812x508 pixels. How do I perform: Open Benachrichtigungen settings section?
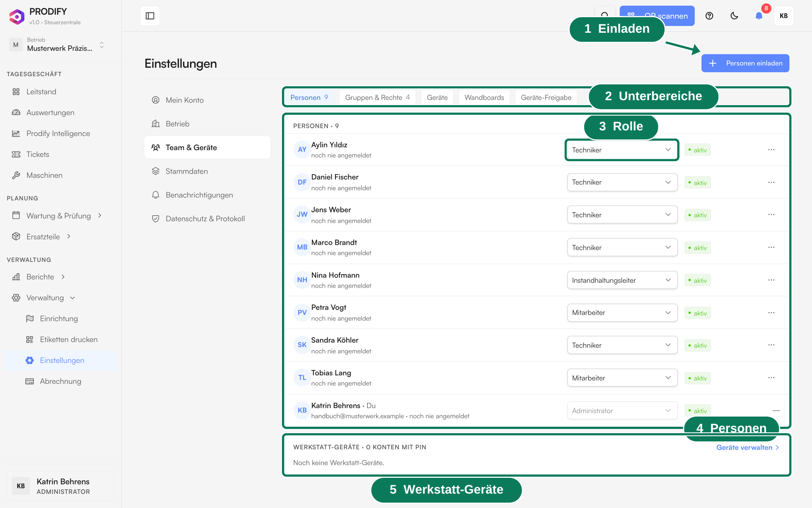(207, 195)
